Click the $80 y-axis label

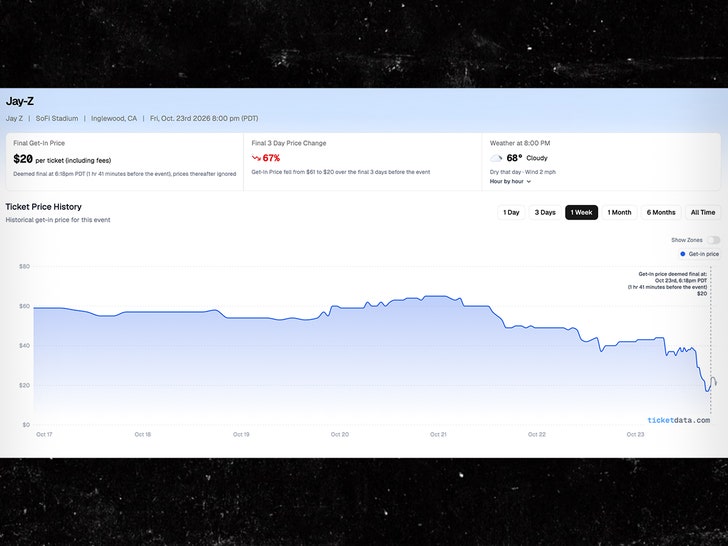pos(24,266)
